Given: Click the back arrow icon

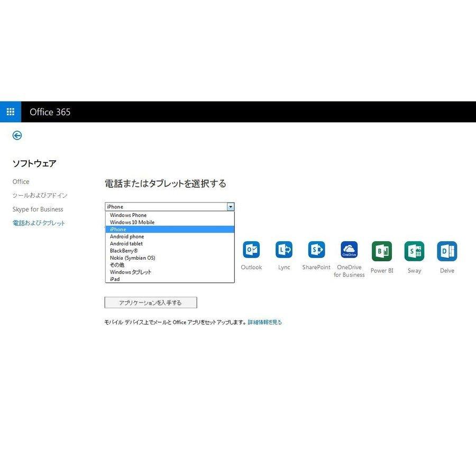Looking at the screenshot, I should click(x=17, y=135).
